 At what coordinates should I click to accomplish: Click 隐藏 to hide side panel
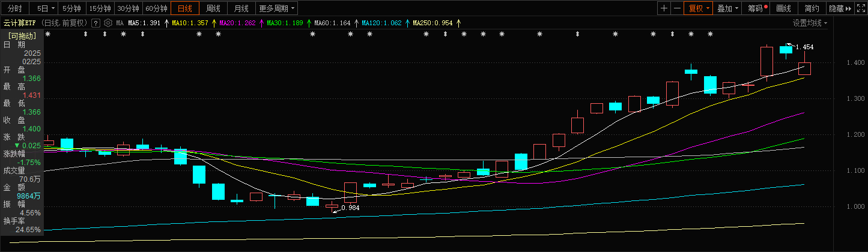[x=839, y=8]
